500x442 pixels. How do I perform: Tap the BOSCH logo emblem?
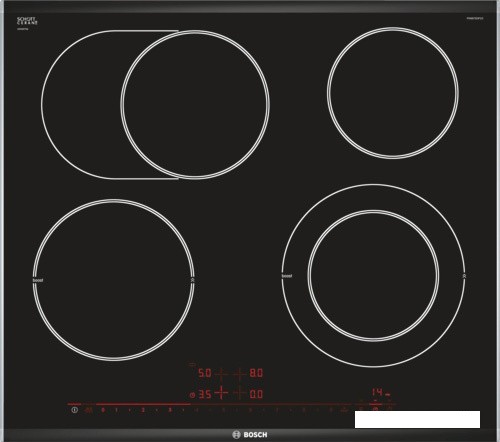[236, 435]
